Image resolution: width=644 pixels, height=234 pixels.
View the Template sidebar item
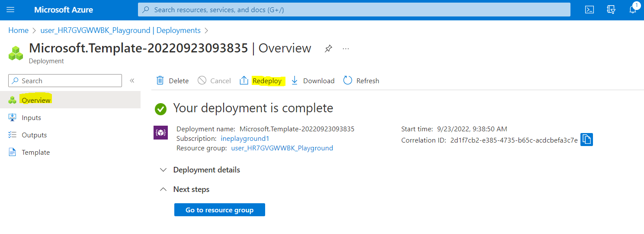point(35,153)
